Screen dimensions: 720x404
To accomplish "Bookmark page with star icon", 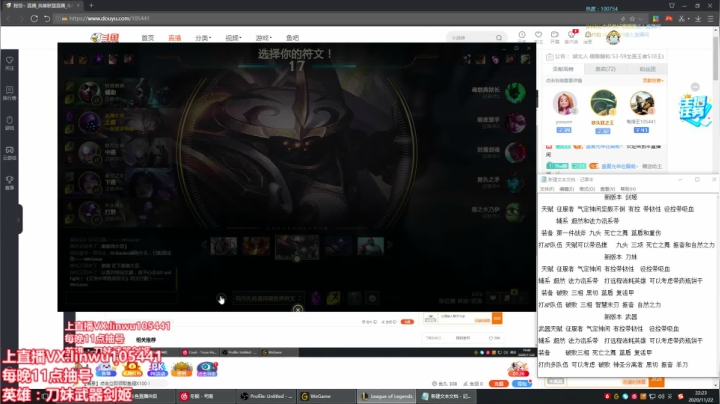I will pyautogui.click(x=632, y=19).
